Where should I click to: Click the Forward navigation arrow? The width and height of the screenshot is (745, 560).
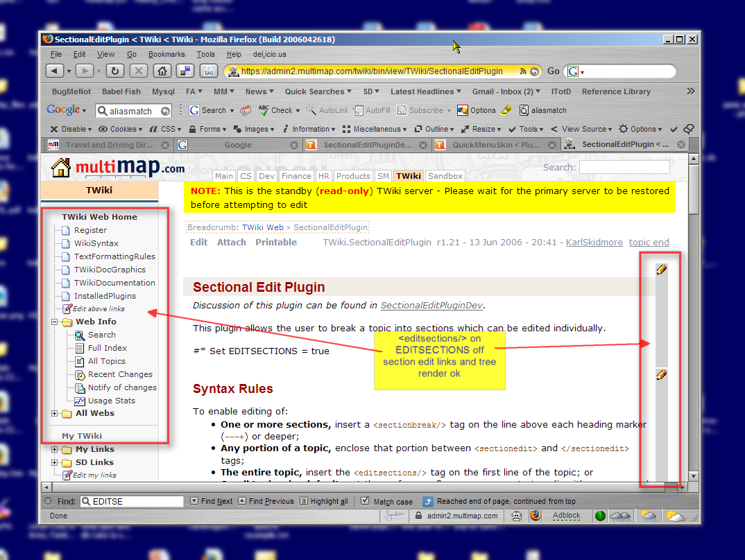[x=85, y=71]
